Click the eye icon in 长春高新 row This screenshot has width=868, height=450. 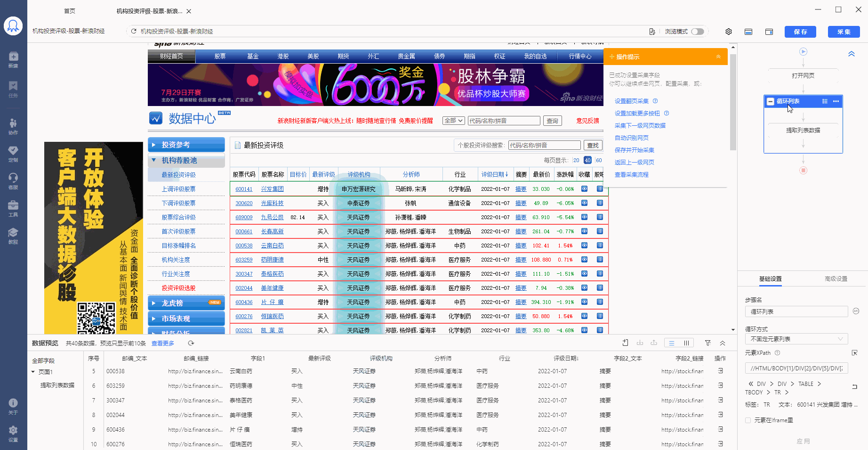tap(584, 231)
